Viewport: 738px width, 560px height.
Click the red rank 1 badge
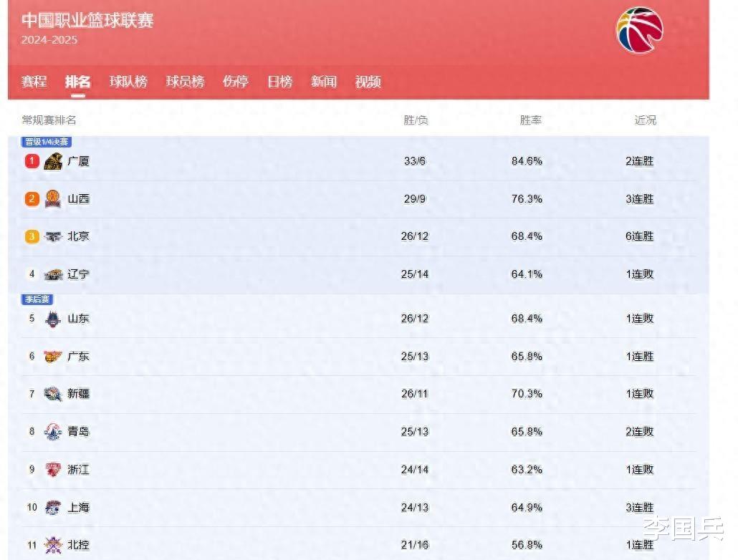coord(32,161)
